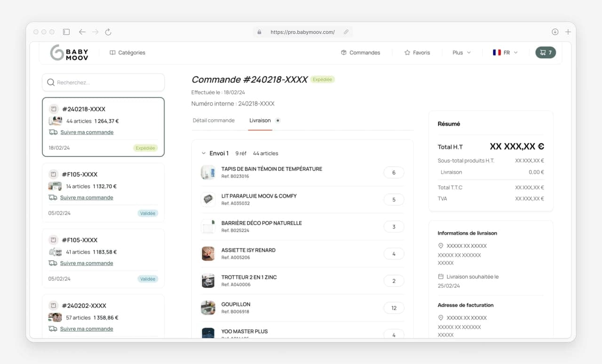
Task: Click Suivre ma commande for the 44 articles order
Action: pos(87,132)
